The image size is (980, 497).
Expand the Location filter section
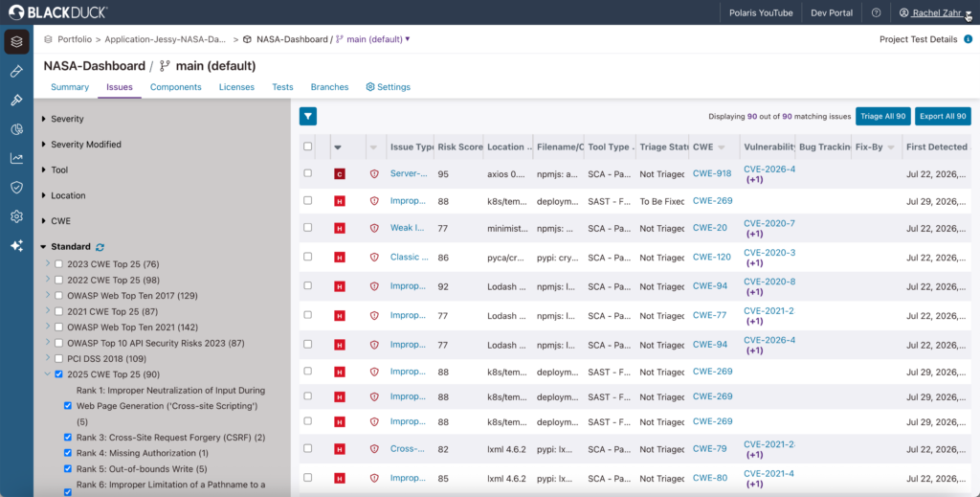pyautogui.click(x=44, y=195)
